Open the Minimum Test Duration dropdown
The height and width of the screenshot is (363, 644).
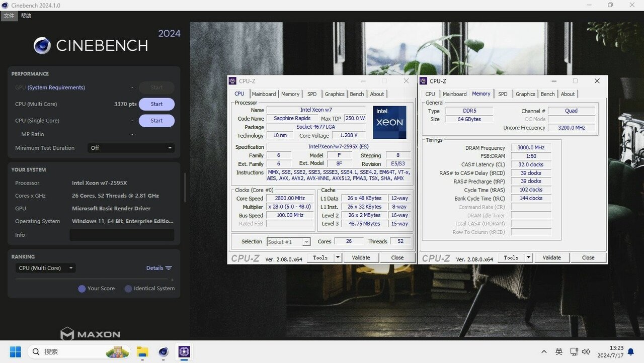131,148
